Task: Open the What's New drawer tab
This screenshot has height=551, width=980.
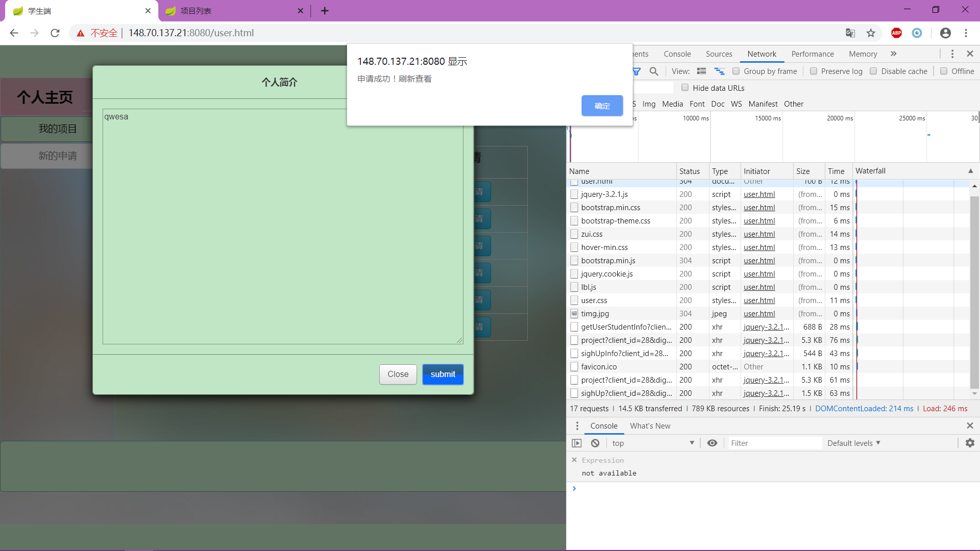Action: [650, 425]
